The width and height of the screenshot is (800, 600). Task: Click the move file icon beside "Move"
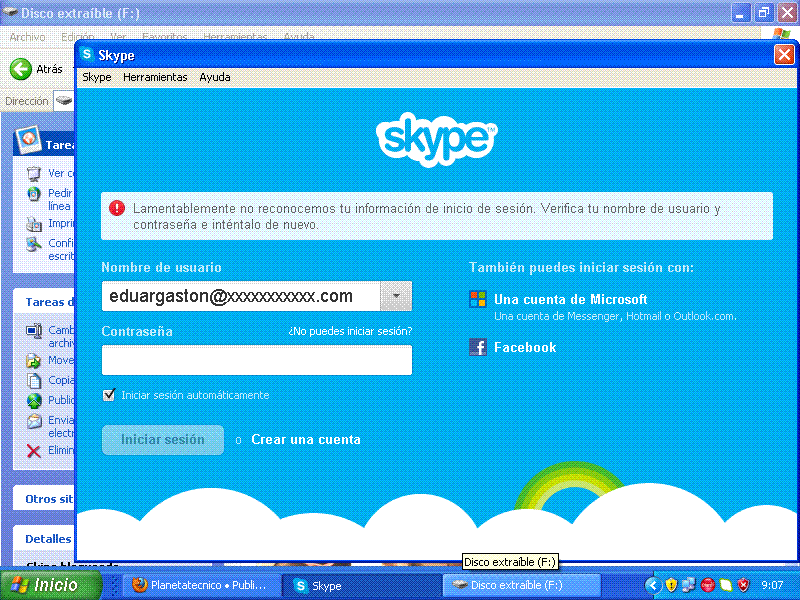tap(34, 361)
